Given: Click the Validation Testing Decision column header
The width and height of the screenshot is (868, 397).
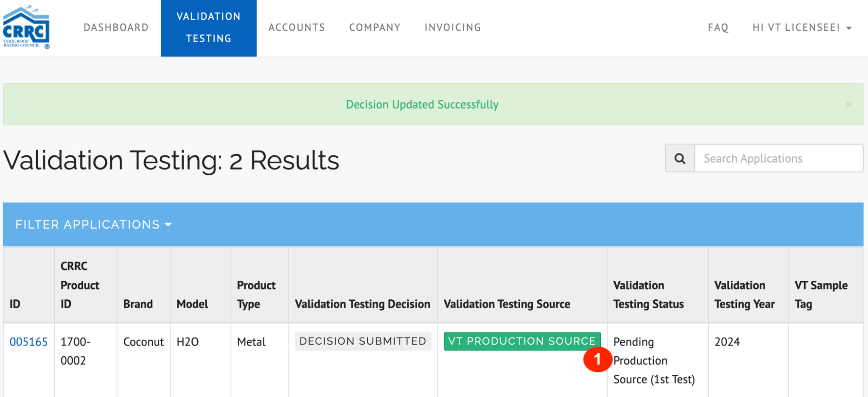Looking at the screenshot, I should pos(363,304).
